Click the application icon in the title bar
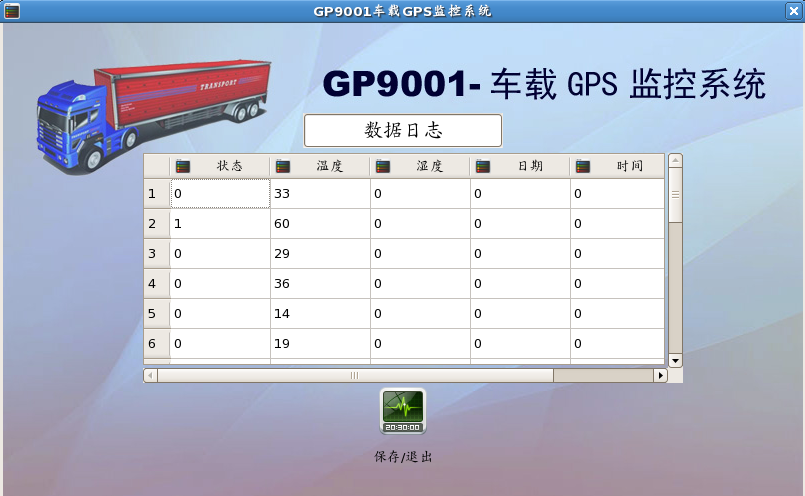 tap(12, 11)
